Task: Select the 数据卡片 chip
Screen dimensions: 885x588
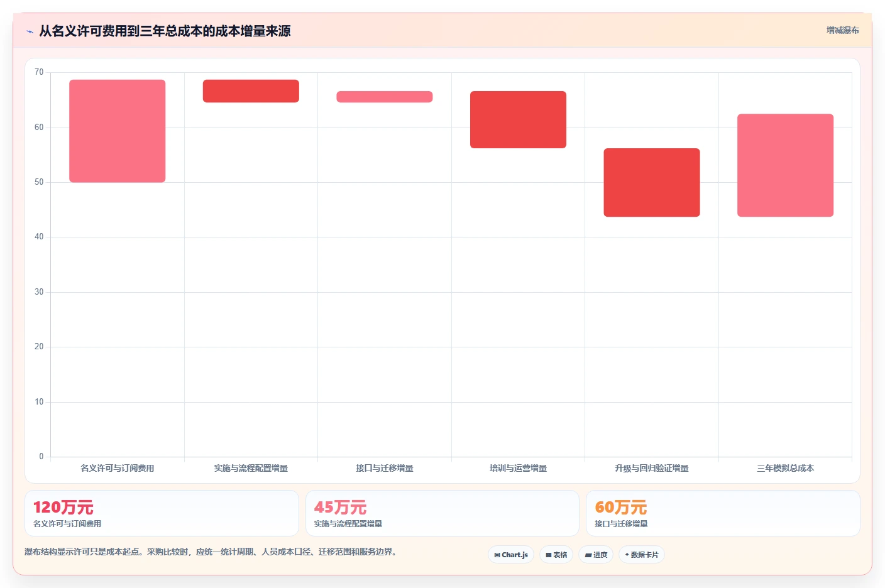Action: click(x=642, y=555)
